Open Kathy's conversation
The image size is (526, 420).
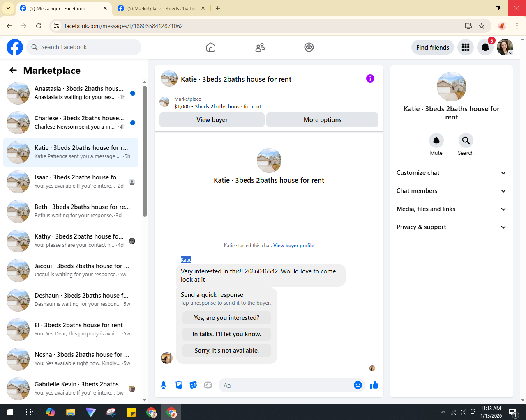click(71, 241)
